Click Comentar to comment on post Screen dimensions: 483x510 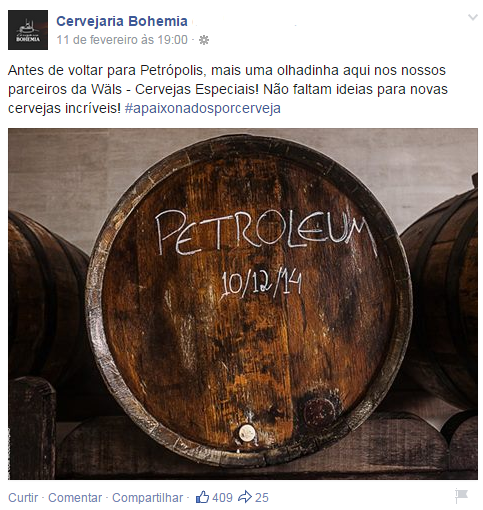coord(75,497)
